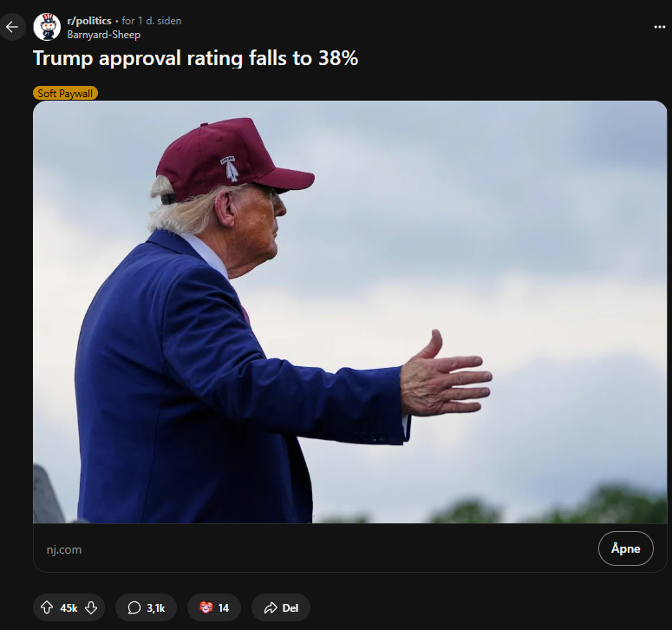
Task: Open user profile Barnyard-Sheep
Action: point(104,35)
